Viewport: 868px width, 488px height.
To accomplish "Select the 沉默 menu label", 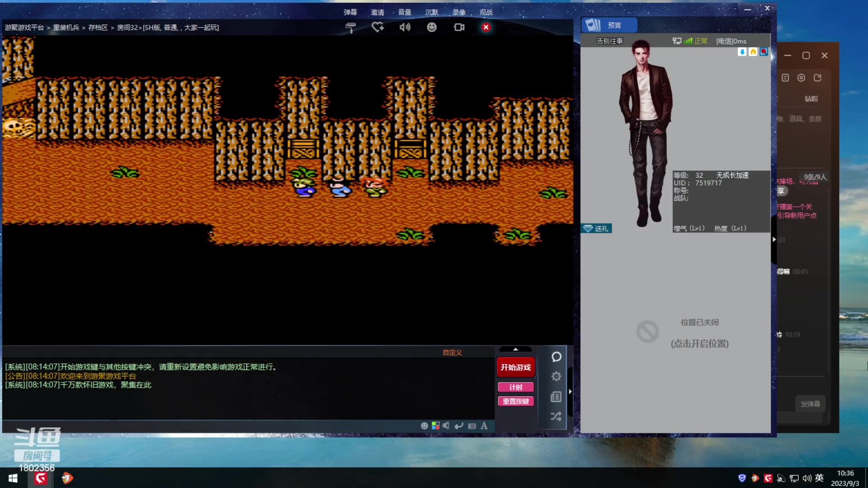I will point(432,13).
